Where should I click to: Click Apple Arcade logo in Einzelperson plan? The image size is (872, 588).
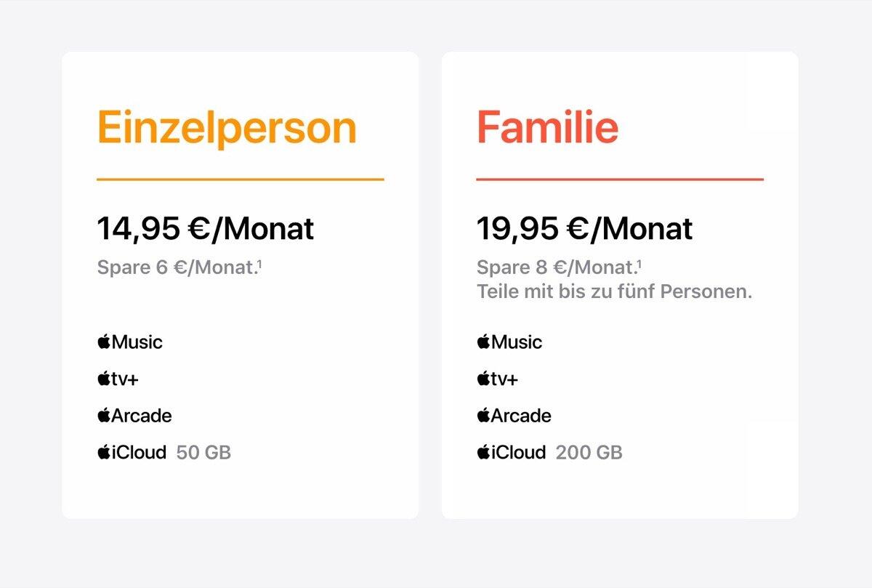point(134,416)
